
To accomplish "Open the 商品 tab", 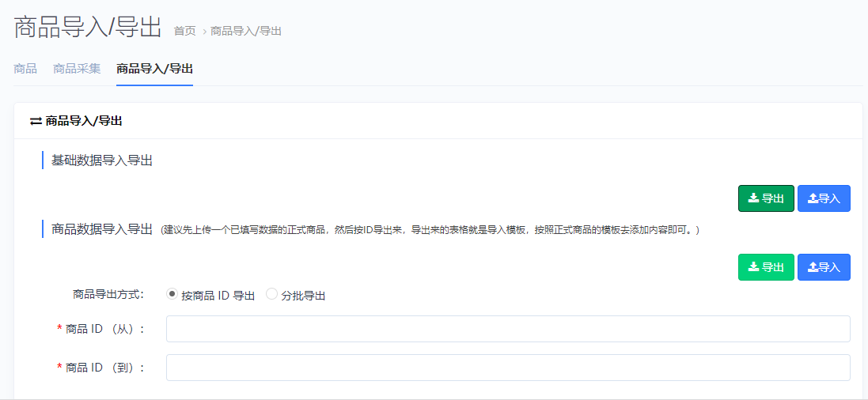I will coord(25,69).
